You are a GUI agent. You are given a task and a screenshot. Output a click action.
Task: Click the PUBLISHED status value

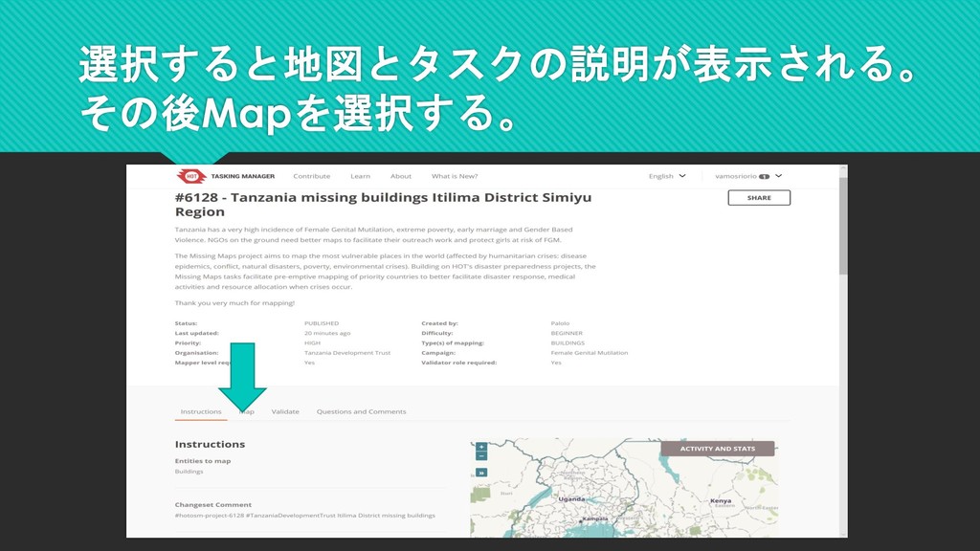[322, 323]
